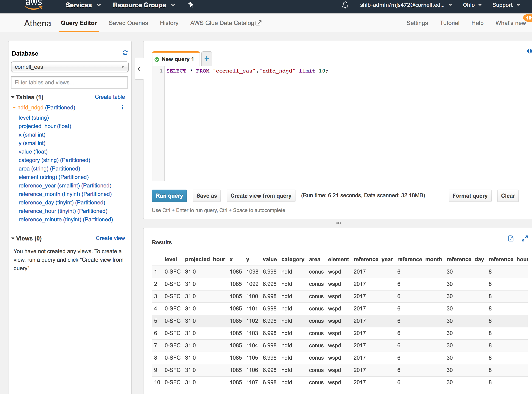Download query results file

point(511,239)
